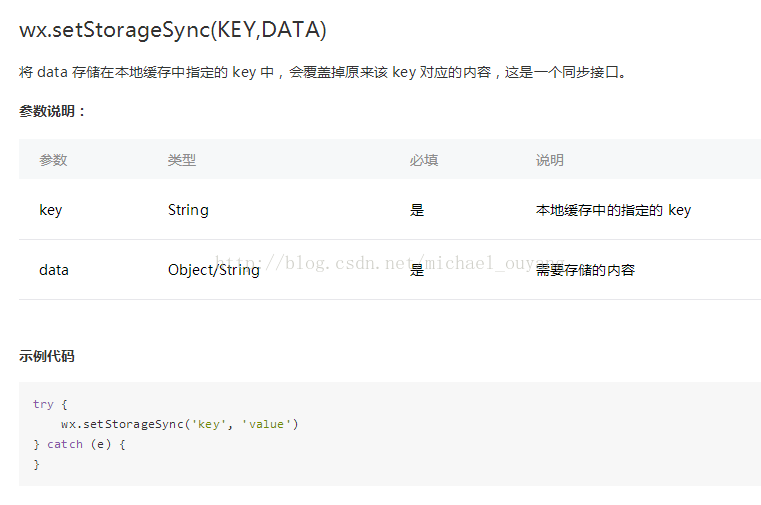Click the 参数说明 section label
761x505 pixels.
click(x=52, y=111)
